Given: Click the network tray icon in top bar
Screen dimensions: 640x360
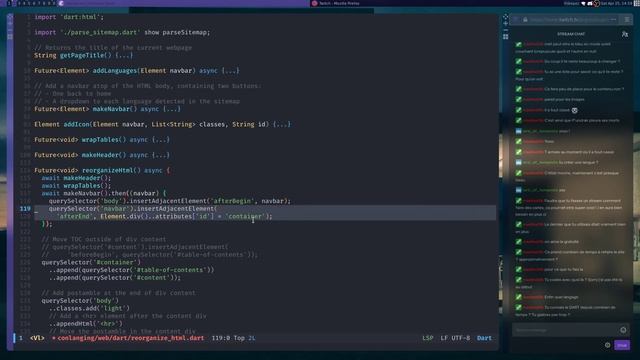Looking at the screenshot, I should click(x=583, y=3).
